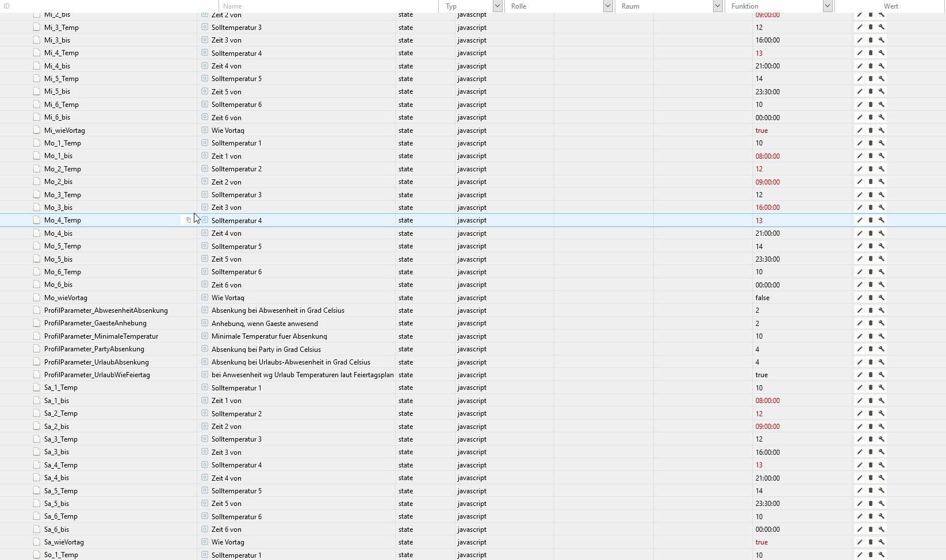Viewport: 946px width, 560px height.
Task: Click the javascript cell in Sa_1_bis row
Action: 472,401
